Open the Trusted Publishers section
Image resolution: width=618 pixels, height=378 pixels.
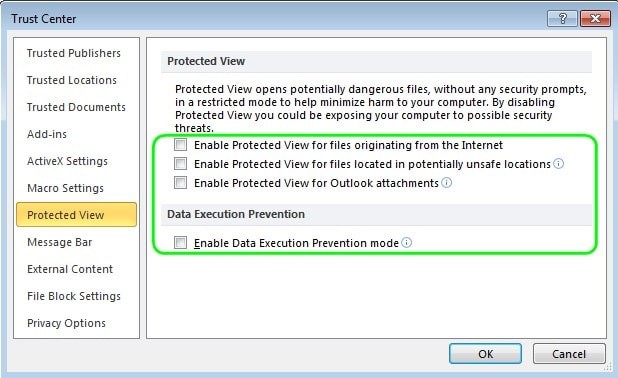point(74,53)
